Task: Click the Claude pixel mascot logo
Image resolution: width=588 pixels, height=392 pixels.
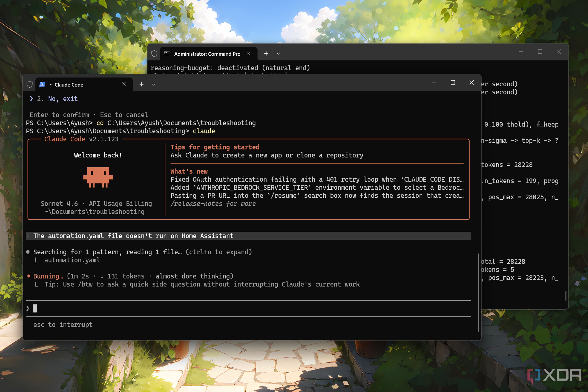Action: (x=98, y=177)
